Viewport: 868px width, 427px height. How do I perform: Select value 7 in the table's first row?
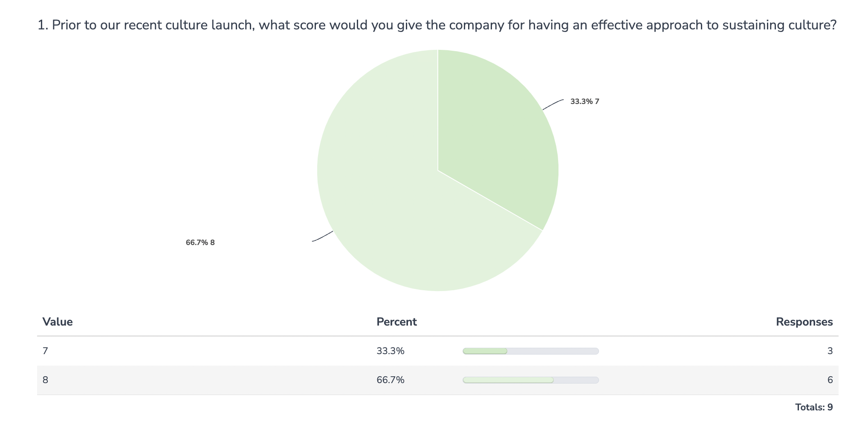(x=45, y=351)
